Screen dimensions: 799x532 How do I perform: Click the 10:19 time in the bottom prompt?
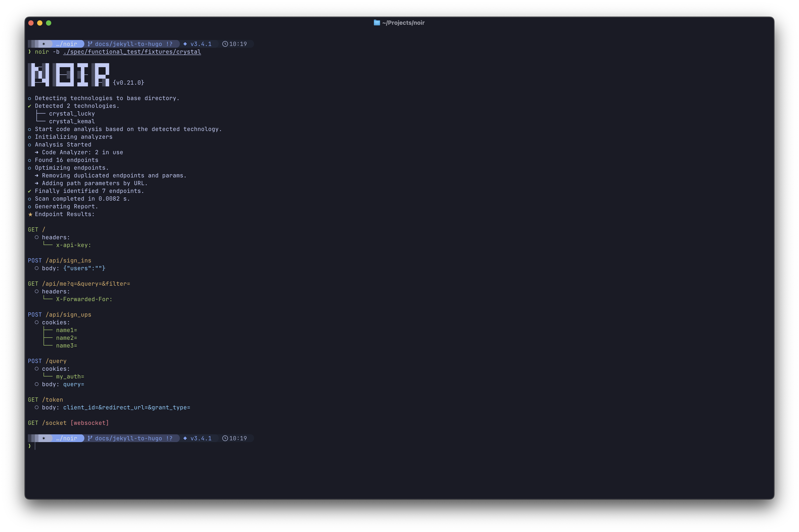point(238,438)
